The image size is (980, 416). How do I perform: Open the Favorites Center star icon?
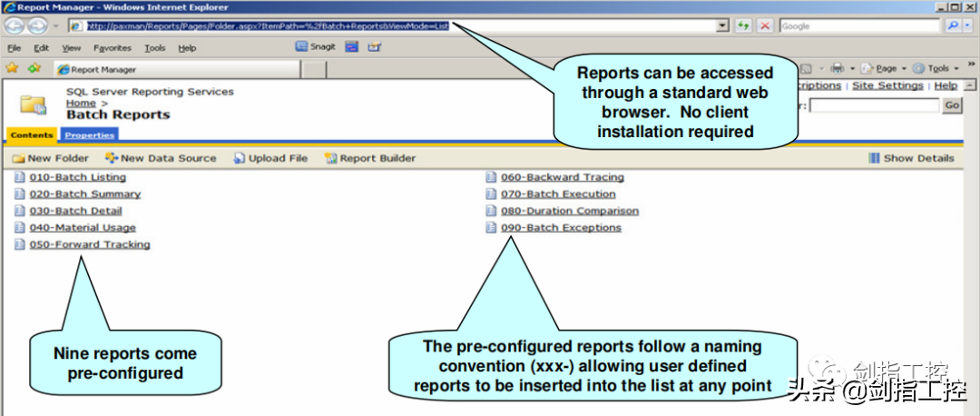point(12,68)
